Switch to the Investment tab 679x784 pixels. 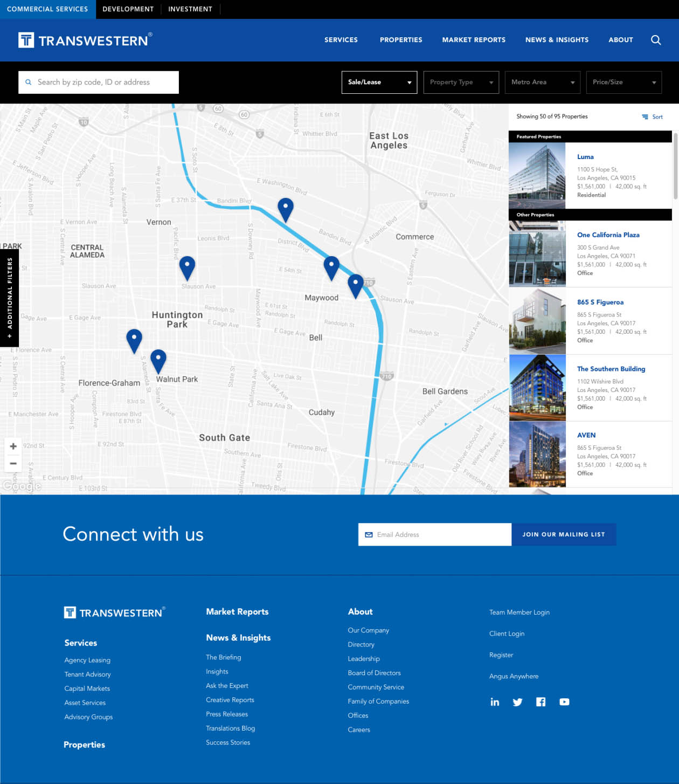(x=190, y=9)
